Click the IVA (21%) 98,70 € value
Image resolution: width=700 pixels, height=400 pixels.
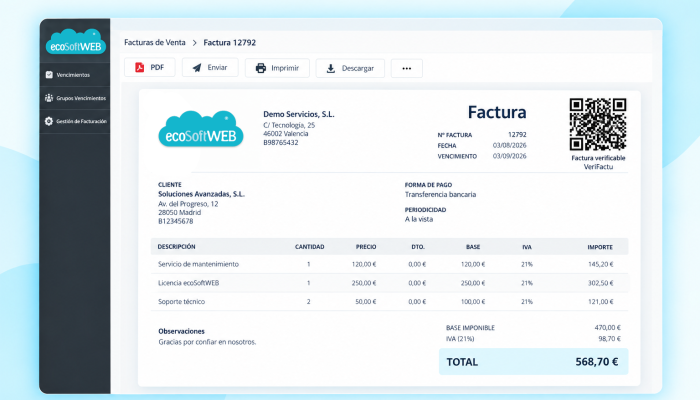coord(609,339)
